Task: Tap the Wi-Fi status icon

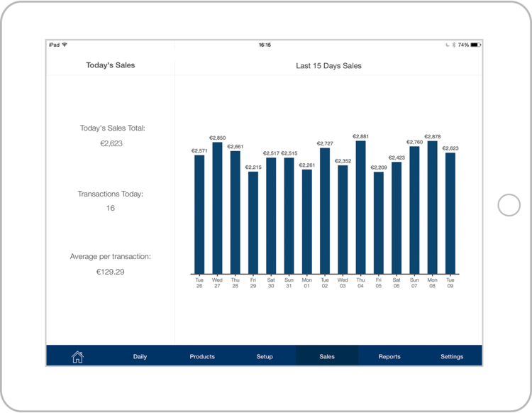Action: 65,45
